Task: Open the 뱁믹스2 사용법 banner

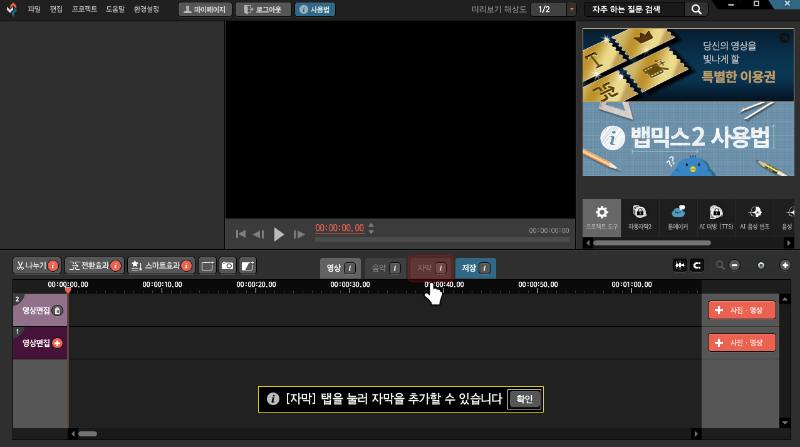Action: coord(688,138)
